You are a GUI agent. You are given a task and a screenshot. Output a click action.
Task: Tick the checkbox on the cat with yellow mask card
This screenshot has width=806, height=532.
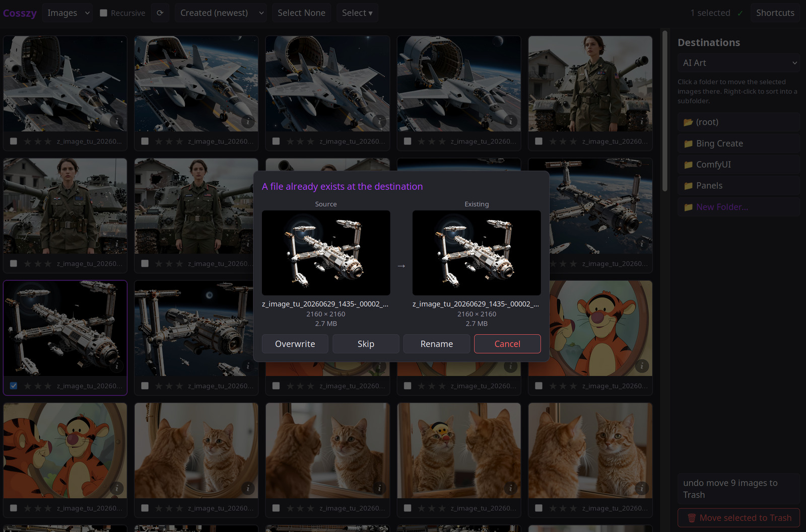[408, 508]
